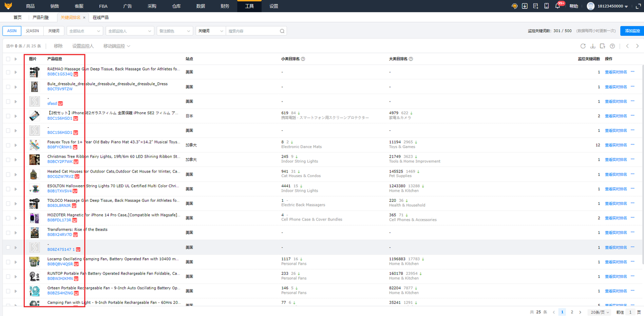
Task: Open the customer service headset icon
Action: [514, 6]
